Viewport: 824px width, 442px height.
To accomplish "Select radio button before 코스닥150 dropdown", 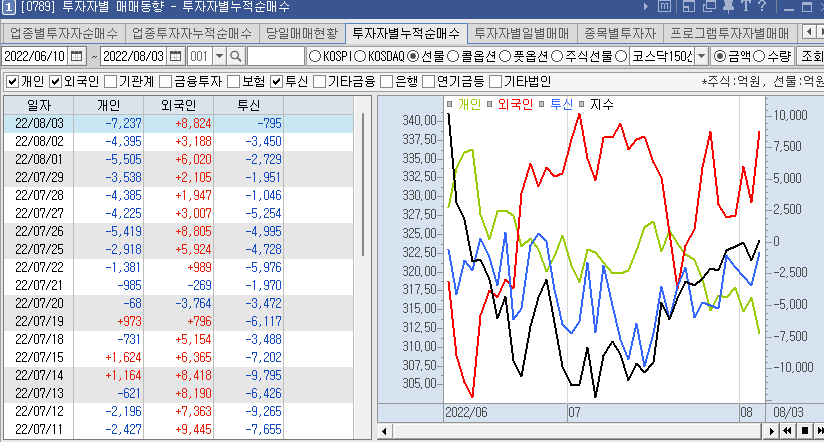I will (x=621, y=56).
